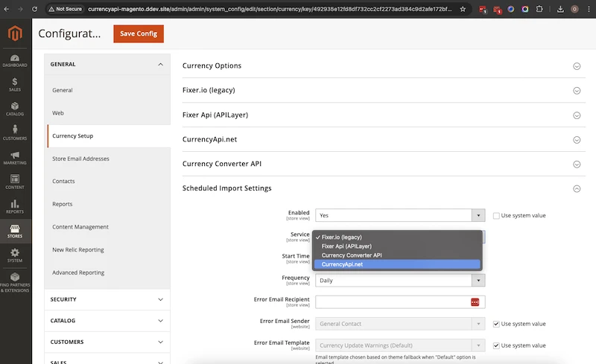Viewport: 596px width, 364px height.
Task: Check 'Use system value' for Enabled
Action: [x=496, y=216]
